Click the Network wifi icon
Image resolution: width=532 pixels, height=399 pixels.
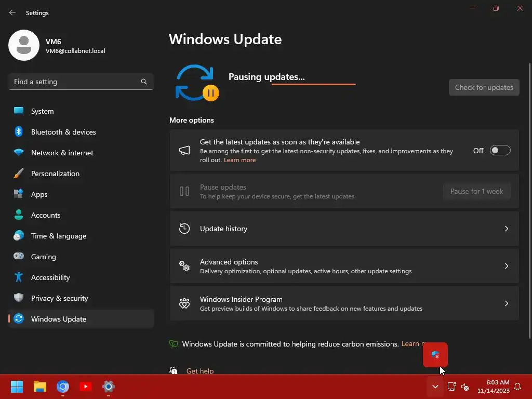[19, 152]
